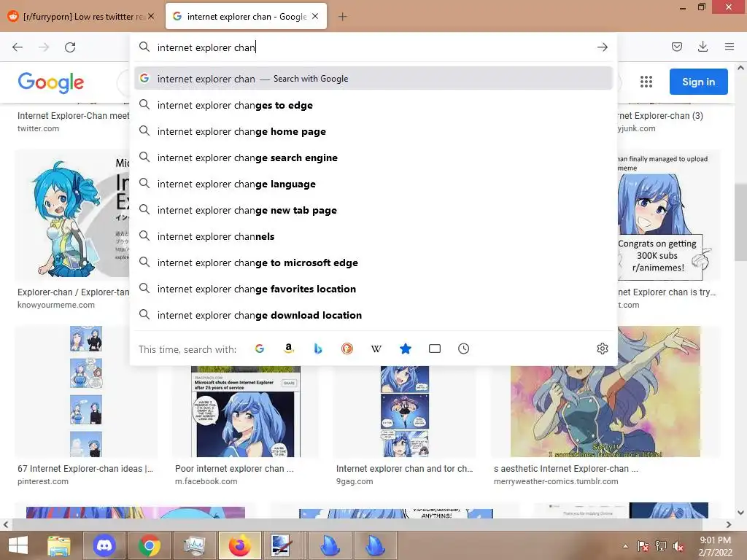Screen dimensions: 747x560
Task: Open 'Microsoft shuts down Internet Explorer' comic thumbnail
Action: point(245,412)
